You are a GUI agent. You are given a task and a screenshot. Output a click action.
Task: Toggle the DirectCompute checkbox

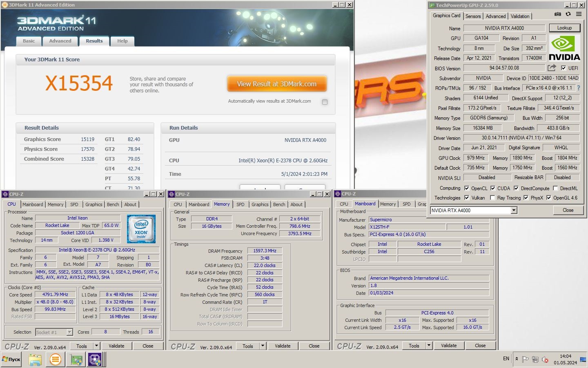point(516,188)
